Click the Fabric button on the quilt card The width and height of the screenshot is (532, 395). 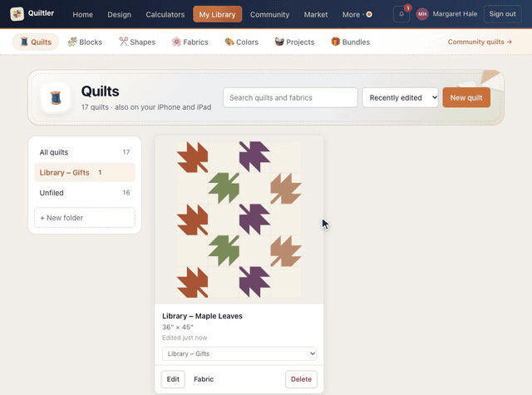[x=204, y=379]
